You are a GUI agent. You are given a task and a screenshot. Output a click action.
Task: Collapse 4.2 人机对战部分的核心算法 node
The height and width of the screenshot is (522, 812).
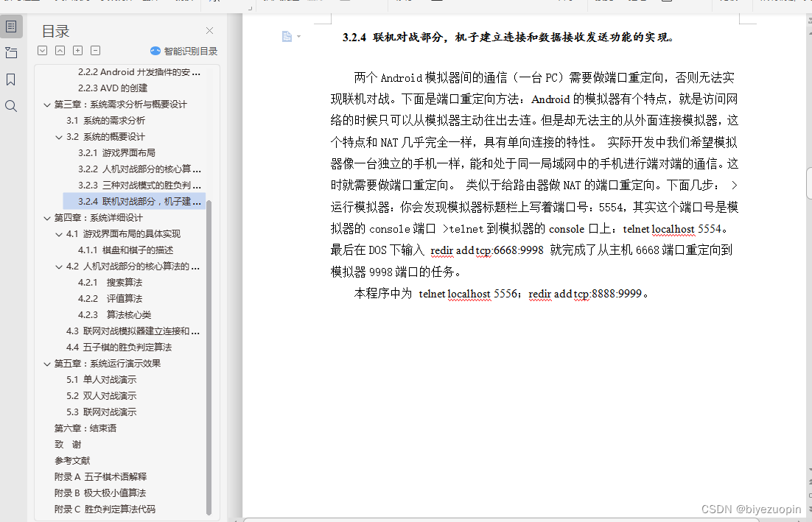pos(59,267)
